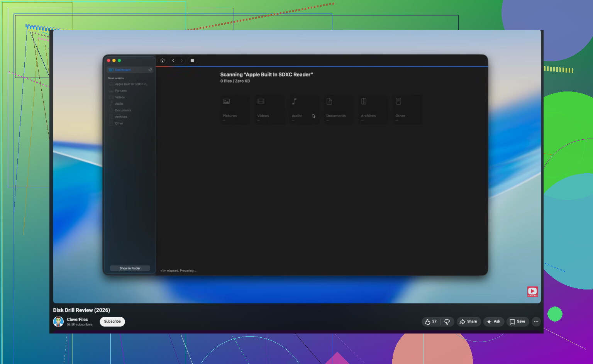Viewport: 593px width, 364px height.
Task: Go back with the left arrow button
Action: [x=173, y=61]
